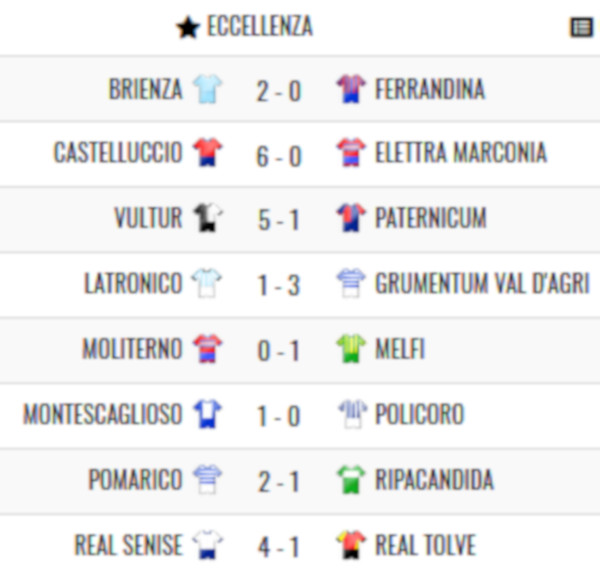Click Montescaglioso's blue jersey icon
Screen dimensions: 600x568
point(207,414)
